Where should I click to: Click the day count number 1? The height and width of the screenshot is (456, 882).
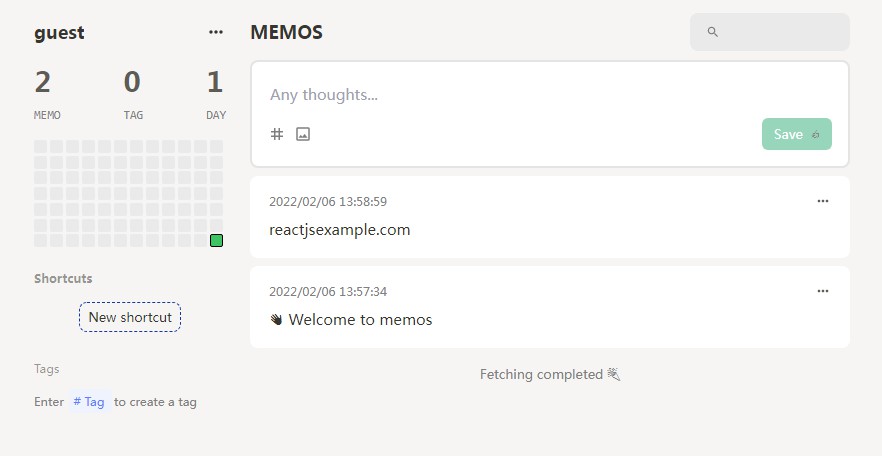click(215, 82)
